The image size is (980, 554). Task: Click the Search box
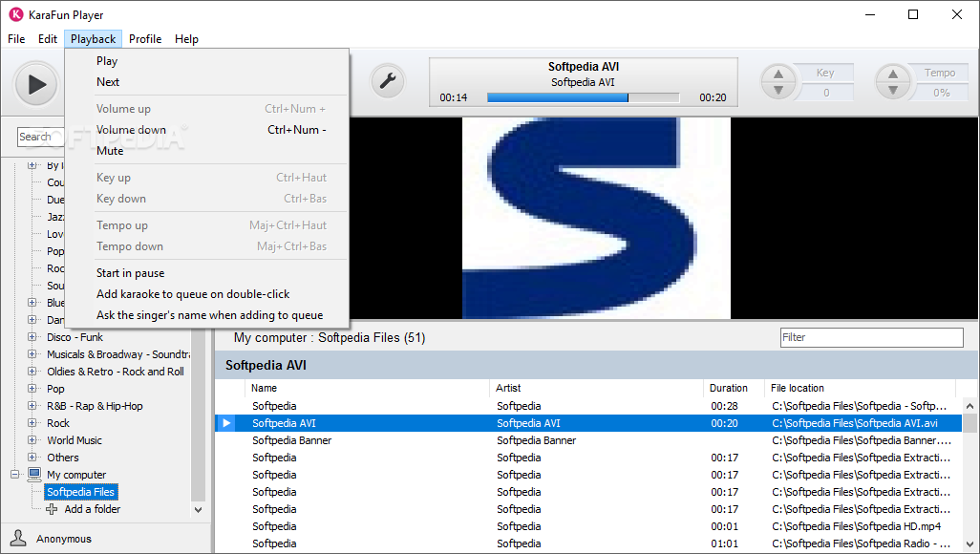coord(41,137)
